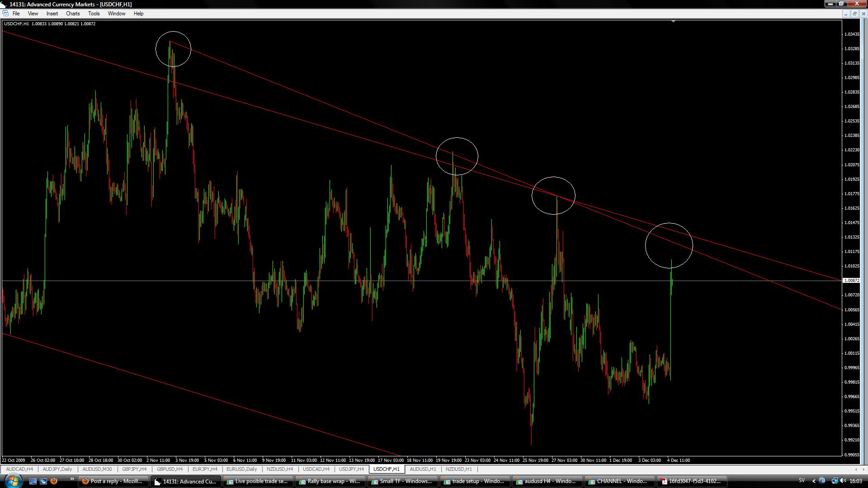Click Switch between windows quick launch icon
This screenshot has width=868, height=488.
pyautogui.click(x=43, y=481)
